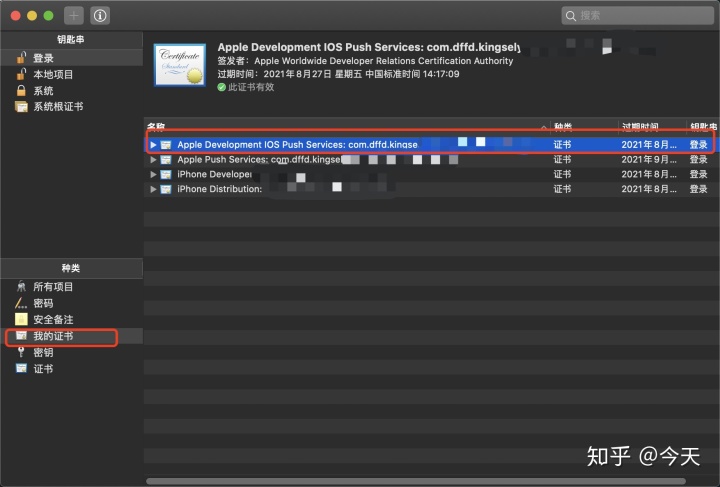The height and width of the screenshot is (487, 720).
Task: Select 密码 category
Action: point(72,303)
